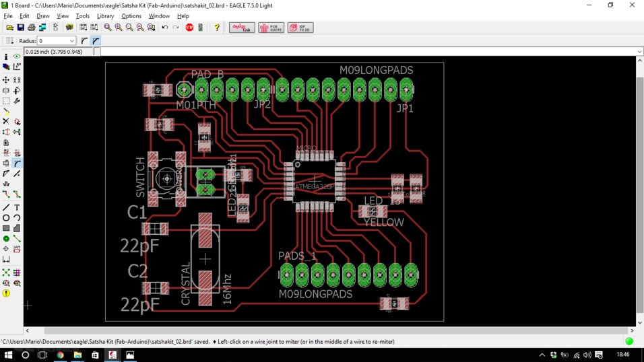Run ULP using the ULP icon
Screen dimensions: 644x362
click(x=94, y=28)
